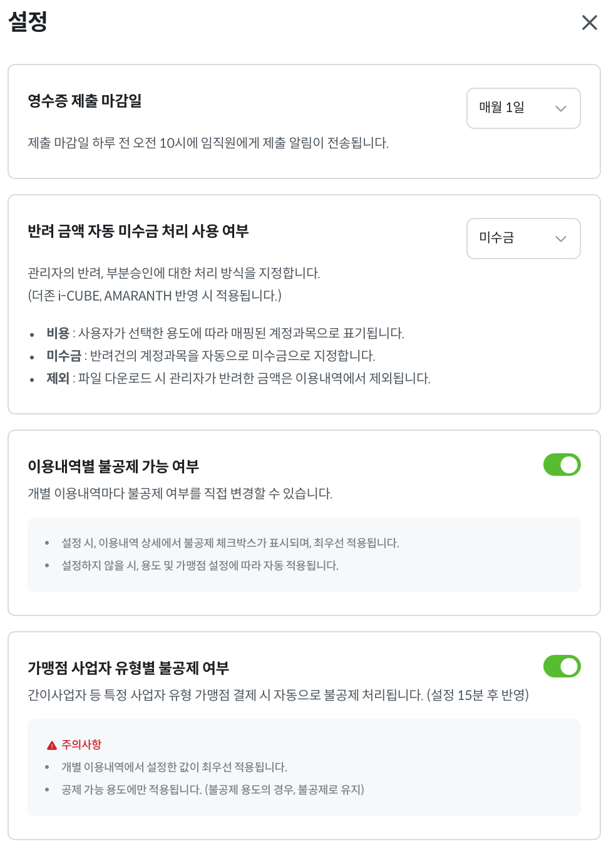Turn off the 가맹점 사업자 유형별 불공제 toggle
616x854 pixels.
(562, 666)
